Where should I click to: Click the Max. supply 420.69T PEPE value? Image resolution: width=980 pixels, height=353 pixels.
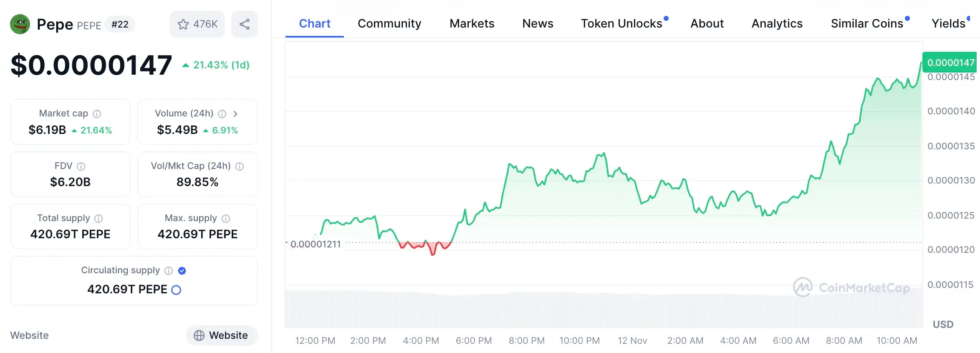(197, 234)
